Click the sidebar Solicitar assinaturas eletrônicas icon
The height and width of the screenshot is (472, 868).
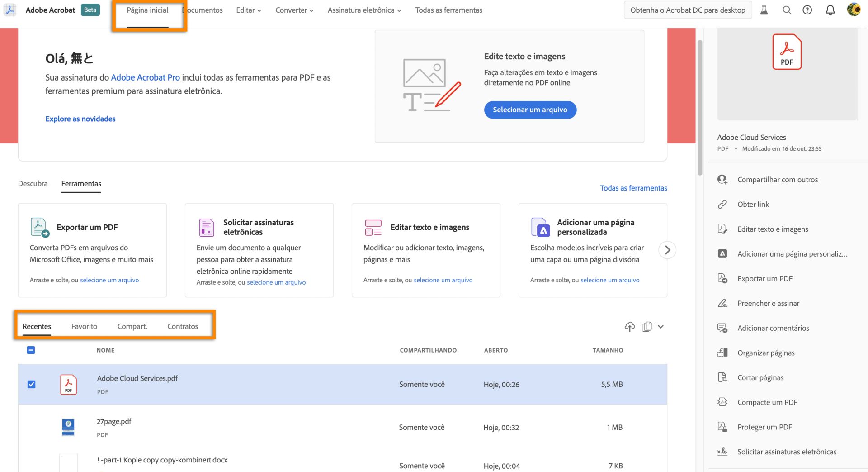(722, 451)
